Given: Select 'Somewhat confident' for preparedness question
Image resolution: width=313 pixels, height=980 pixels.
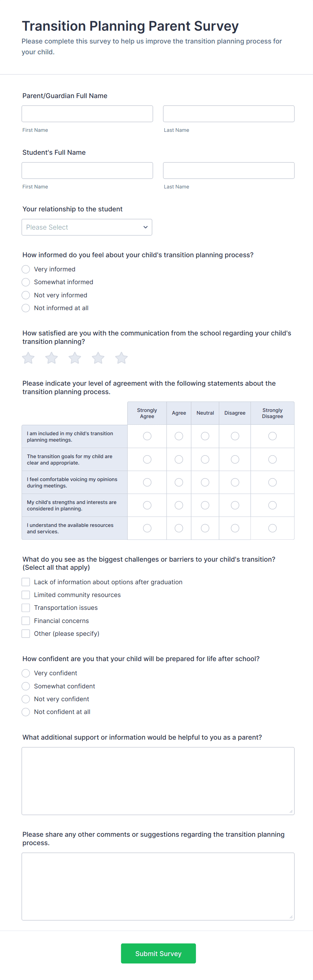Looking at the screenshot, I should click(26, 686).
